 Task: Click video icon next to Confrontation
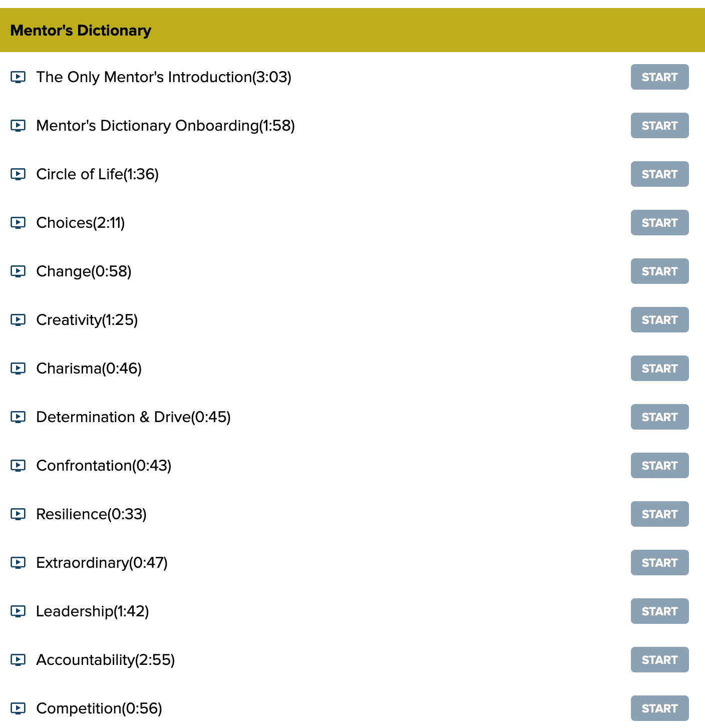tap(18, 466)
